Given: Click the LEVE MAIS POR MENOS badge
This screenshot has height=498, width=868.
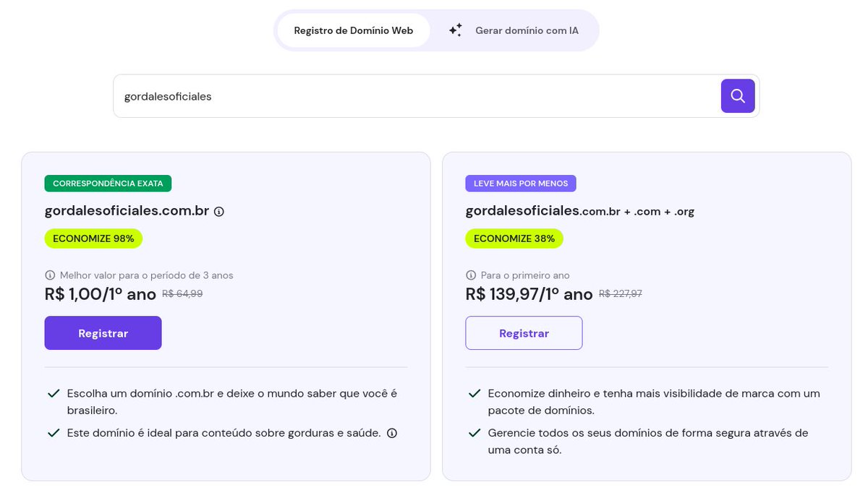Looking at the screenshot, I should (x=521, y=184).
